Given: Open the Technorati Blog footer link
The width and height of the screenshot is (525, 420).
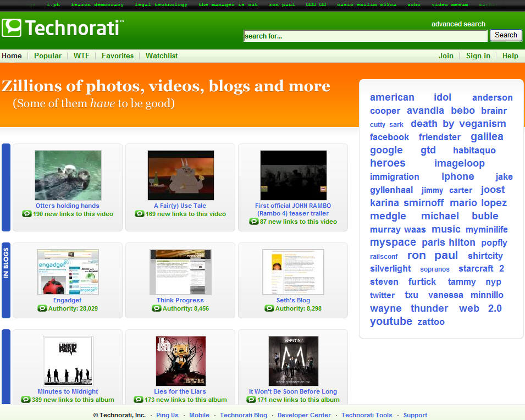Looking at the screenshot, I should [x=244, y=415].
